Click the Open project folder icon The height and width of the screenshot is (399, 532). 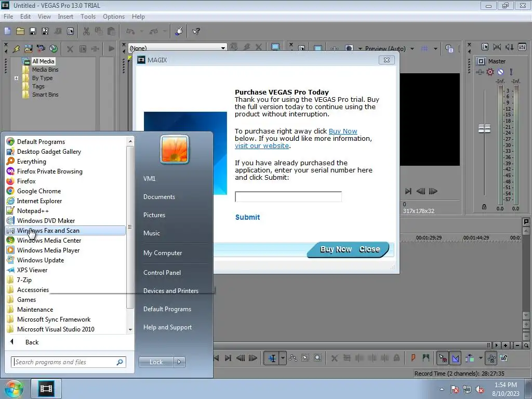[20, 31]
